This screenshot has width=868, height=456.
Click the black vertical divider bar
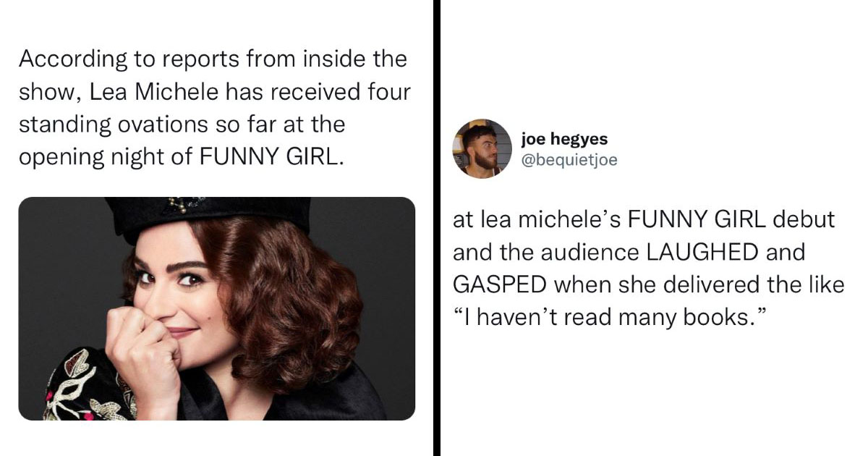click(437, 228)
